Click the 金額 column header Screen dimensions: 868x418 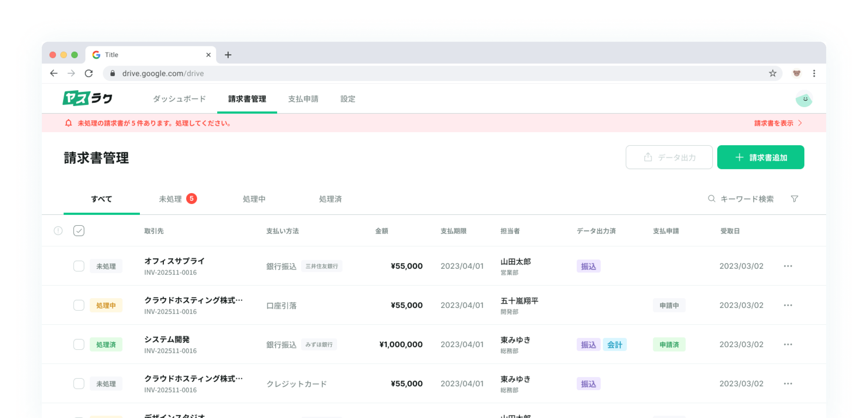(x=382, y=231)
